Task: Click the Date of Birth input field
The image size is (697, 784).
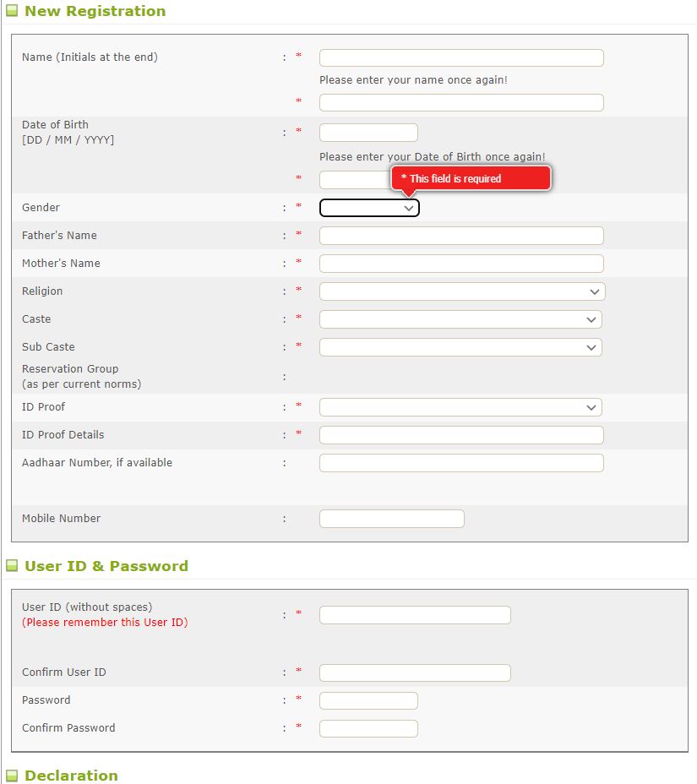Action: click(368, 132)
